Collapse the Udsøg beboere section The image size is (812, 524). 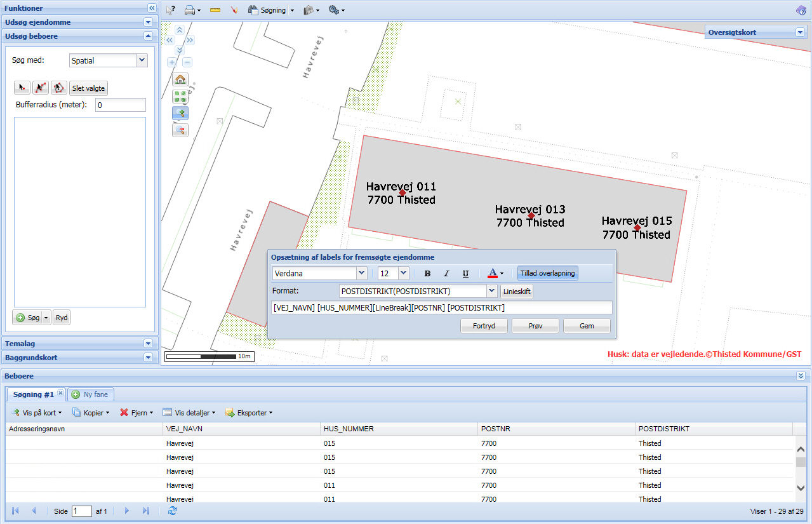pos(149,36)
